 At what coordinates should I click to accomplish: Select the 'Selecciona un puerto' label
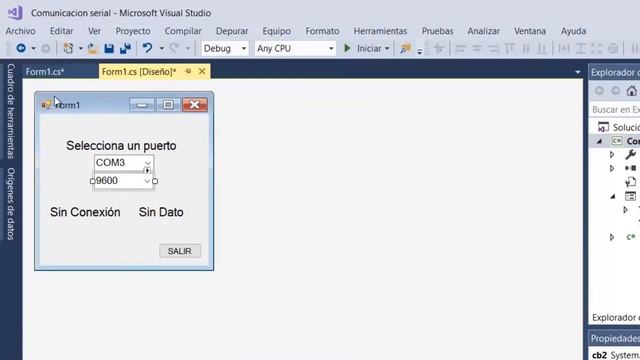click(x=121, y=146)
